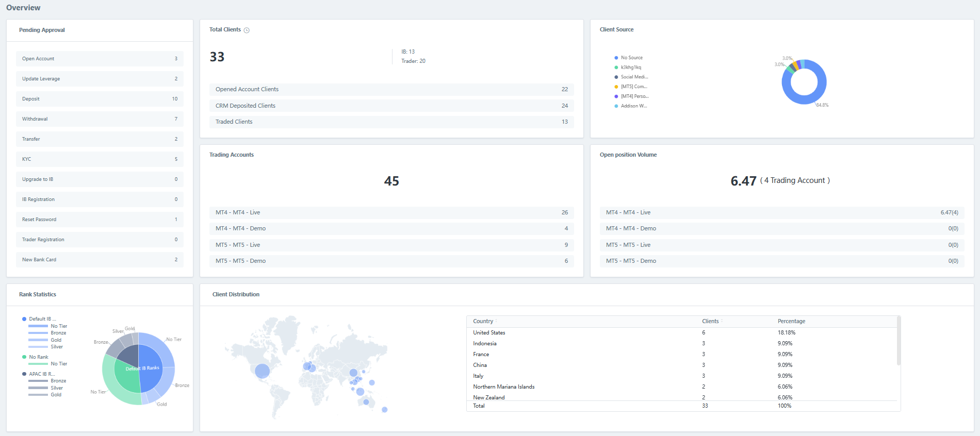
Task: Select the United States table row
Action: tap(683, 333)
